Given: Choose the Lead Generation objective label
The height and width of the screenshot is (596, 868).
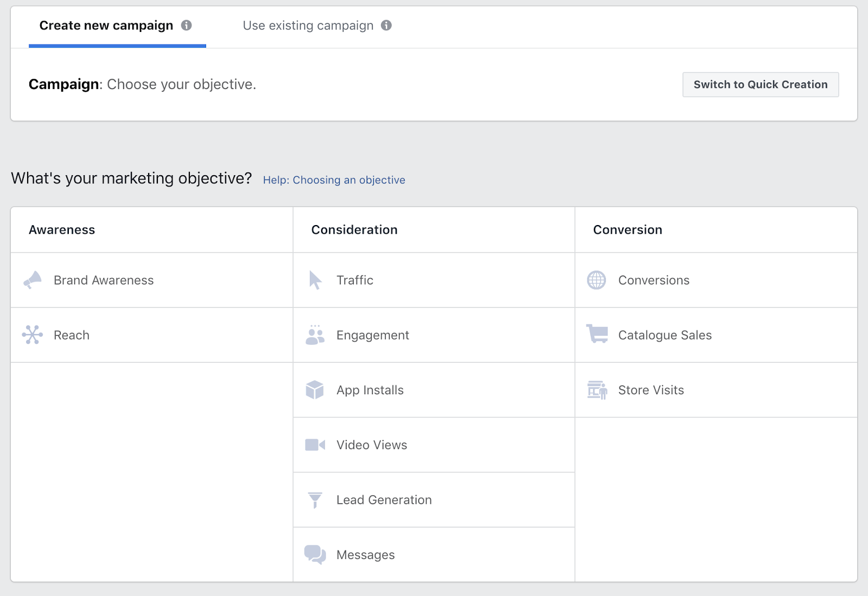Looking at the screenshot, I should 384,500.
